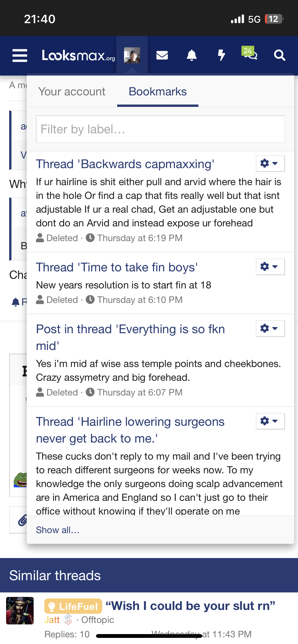Open the hamburger navigation menu
This screenshot has width=298, height=644.
pyautogui.click(x=20, y=55)
